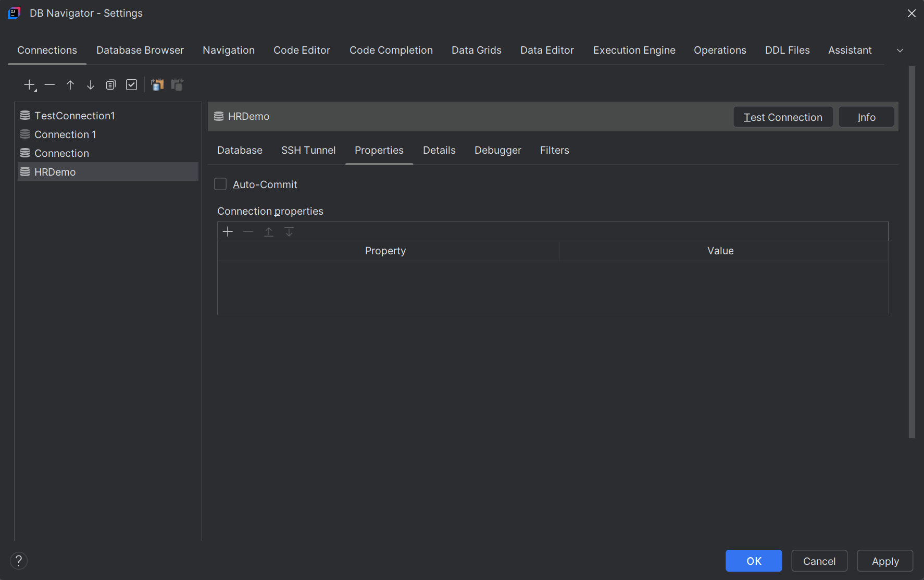Image resolution: width=924 pixels, height=580 pixels.
Task: Remove the selected HRDemo connection
Action: 49,84
